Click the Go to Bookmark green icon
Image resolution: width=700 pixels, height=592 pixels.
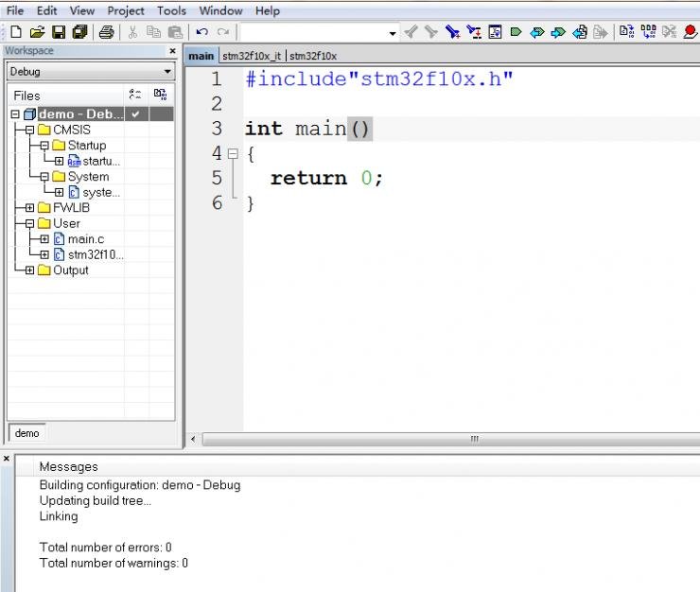[x=516, y=32]
